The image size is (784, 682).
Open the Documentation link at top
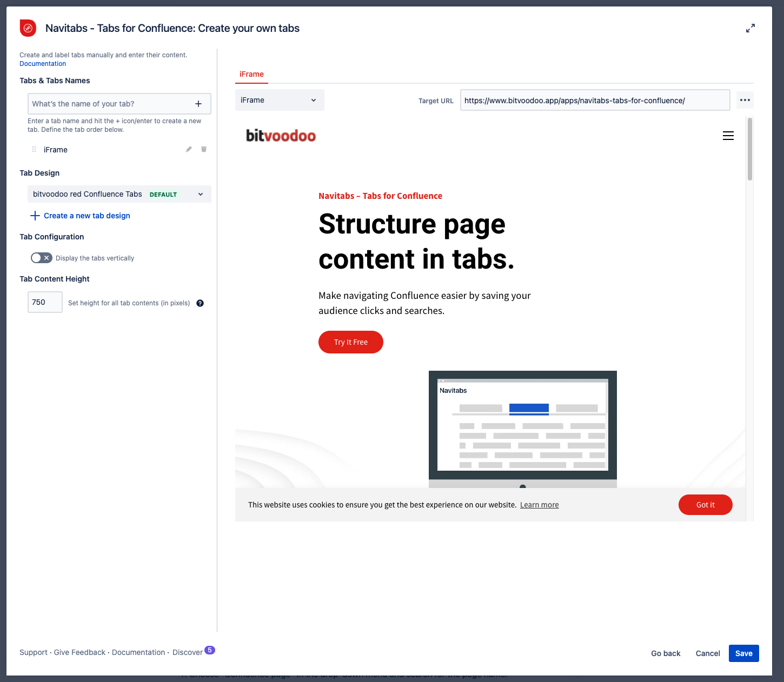point(43,64)
